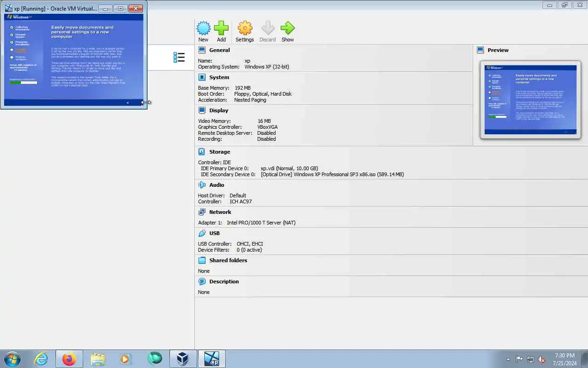Image resolution: width=588 pixels, height=368 pixels.
Task: Open Windows Media Player from taskbar
Action: coord(126,359)
